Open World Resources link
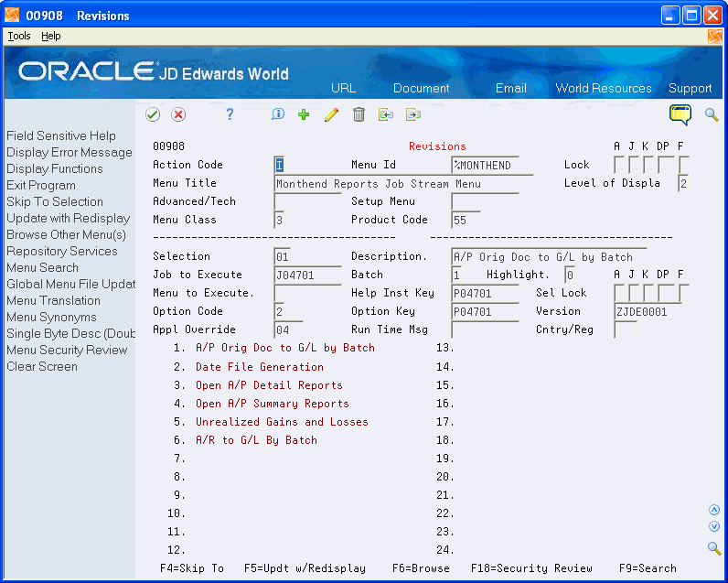The height and width of the screenshot is (583, 728). 604,88
